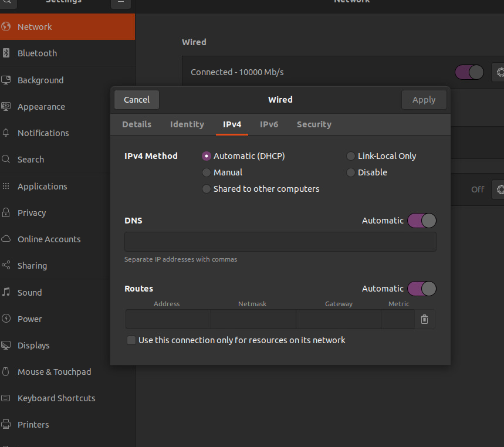Select the Sound music note icon
The height and width of the screenshot is (447, 504).
(x=6, y=292)
